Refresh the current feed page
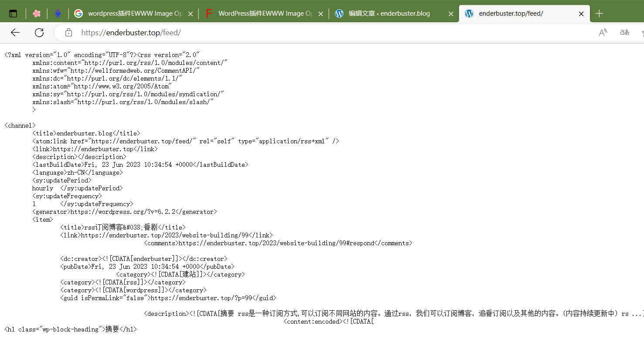644x345 pixels. tap(39, 32)
